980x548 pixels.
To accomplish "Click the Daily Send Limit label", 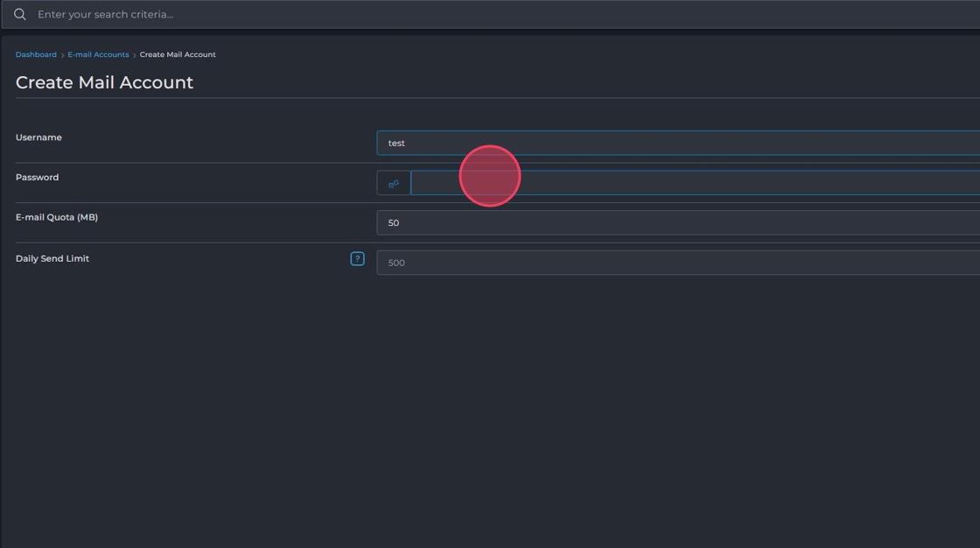I will tap(52, 258).
